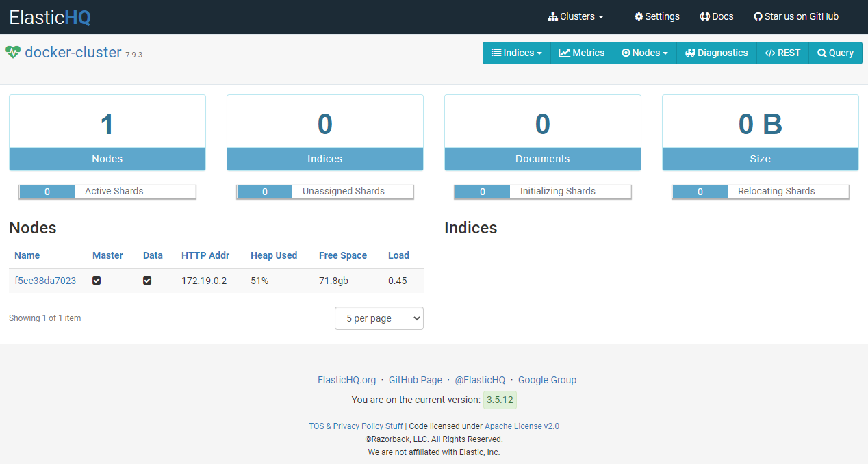Image resolution: width=868 pixels, height=464 pixels.
Task: Click the Initializing Shards bar
Action: click(543, 192)
